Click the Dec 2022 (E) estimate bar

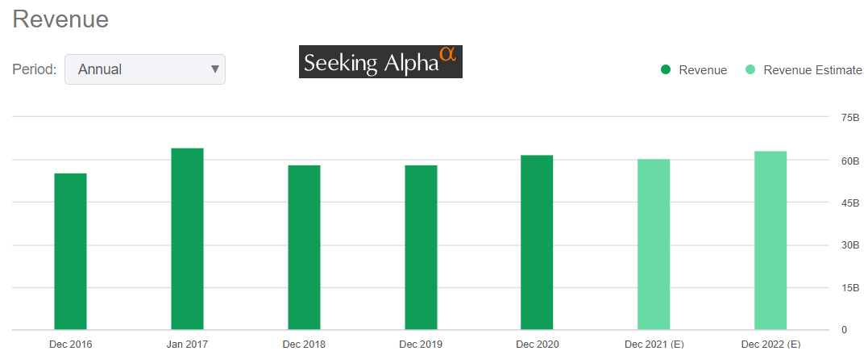(x=770, y=240)
